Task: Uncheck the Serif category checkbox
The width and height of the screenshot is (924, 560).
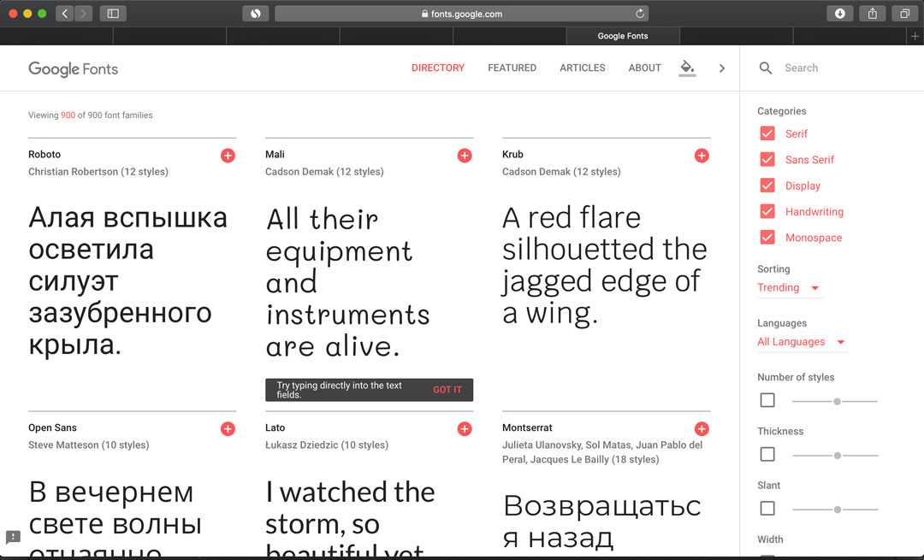Action: coord(767,133)
